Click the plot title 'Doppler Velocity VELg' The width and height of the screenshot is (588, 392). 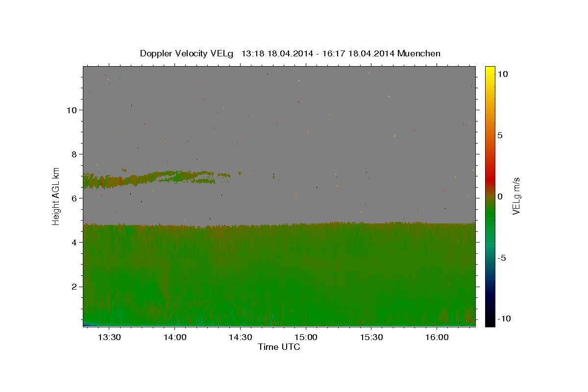tap(187, 53)
